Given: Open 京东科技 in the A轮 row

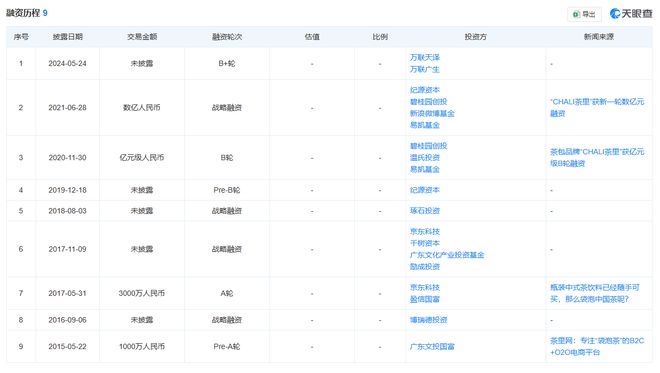Looking at the screenshot, I should pos(425,287).
